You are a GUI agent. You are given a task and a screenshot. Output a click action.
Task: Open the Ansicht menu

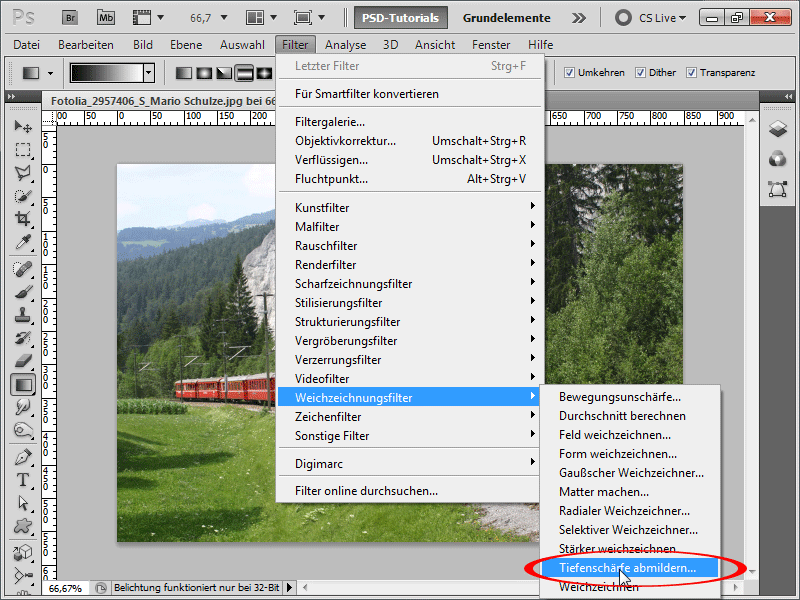click(435, 45)
